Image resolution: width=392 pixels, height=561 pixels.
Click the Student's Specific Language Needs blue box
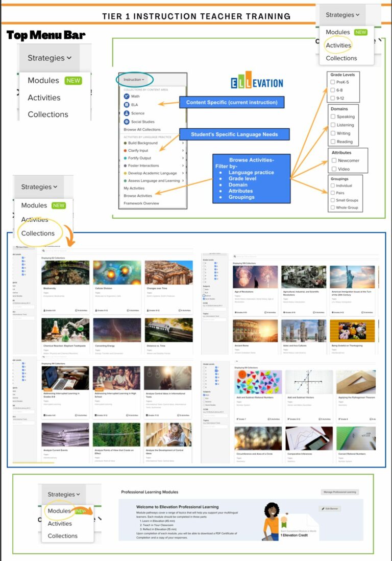point(234,134)
